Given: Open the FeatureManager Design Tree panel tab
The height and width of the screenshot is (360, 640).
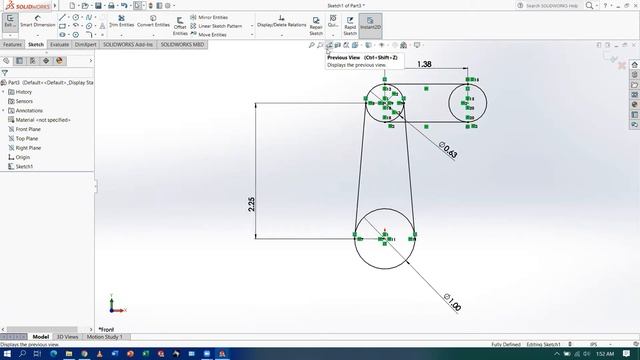Looking at the screenshot, I should click(x=6, y=61).
